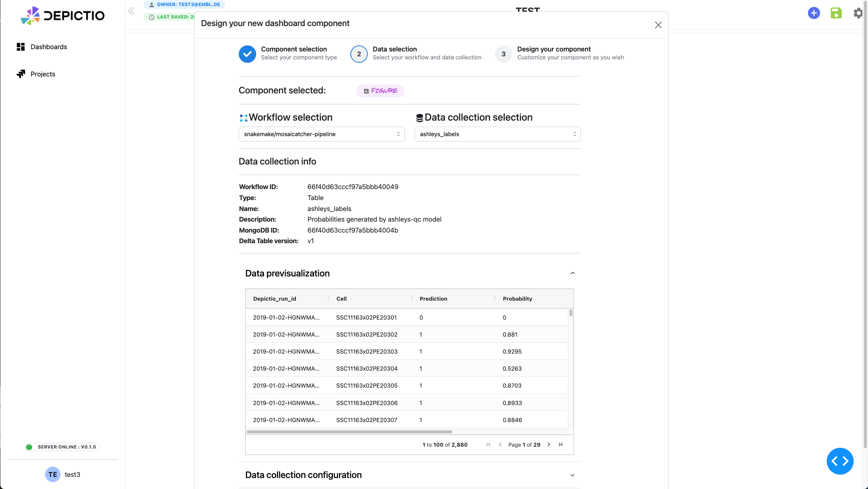Viewport: 868px width, 489px height.
Task: Click cell SSC11163x02PE20305
Action: click(x=367, y=386)
